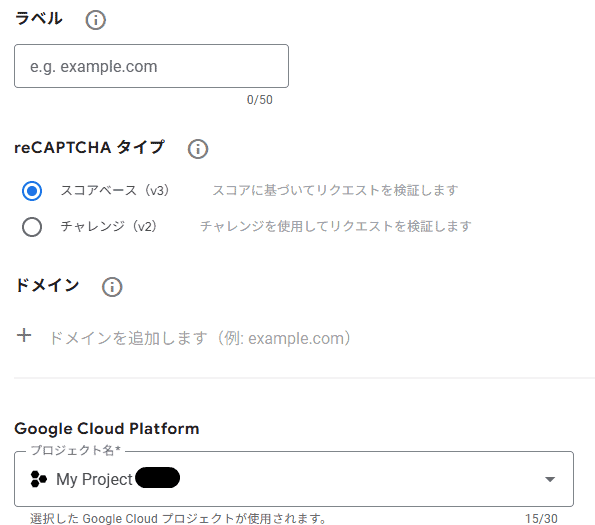Click the 0/50 character counter
The width and height of the screenshot is (595, 525).
point(260,100)
